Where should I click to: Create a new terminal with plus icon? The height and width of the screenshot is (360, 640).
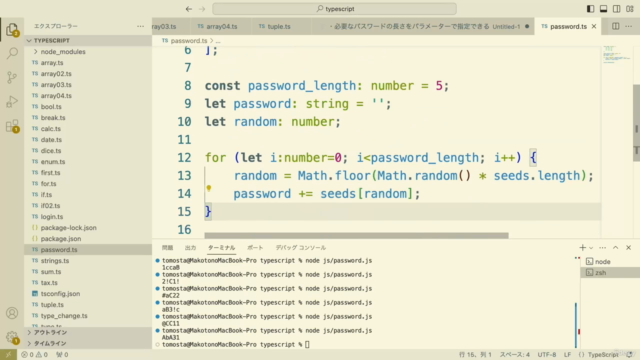[582, 248]
